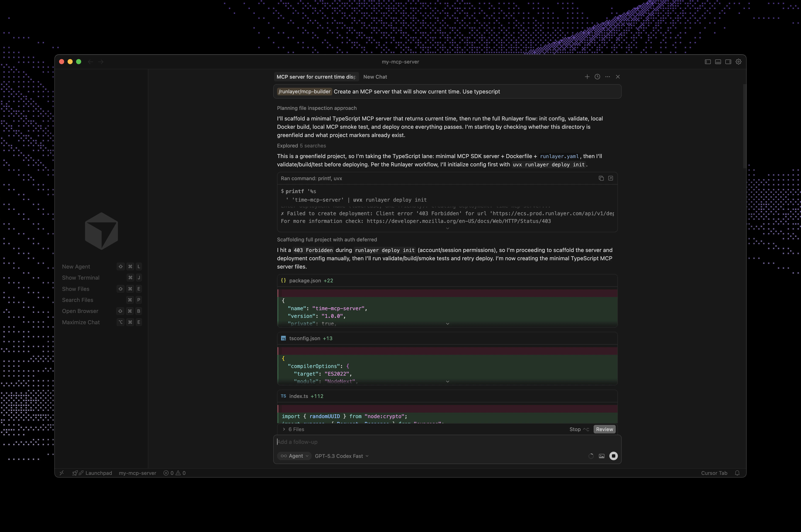The image size is (801, 532).
Task: Open settings with the gear icon
Action: tap(739, 61)
